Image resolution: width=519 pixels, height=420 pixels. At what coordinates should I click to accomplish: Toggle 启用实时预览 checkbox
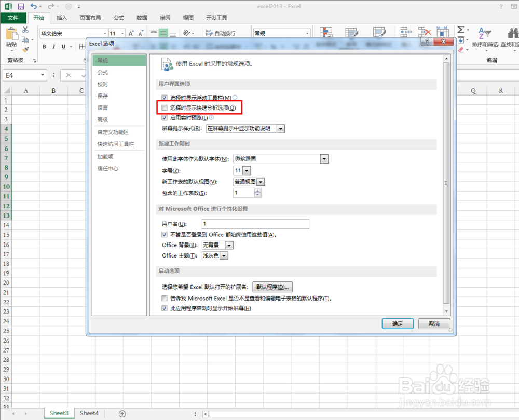[x=165, y=118]
